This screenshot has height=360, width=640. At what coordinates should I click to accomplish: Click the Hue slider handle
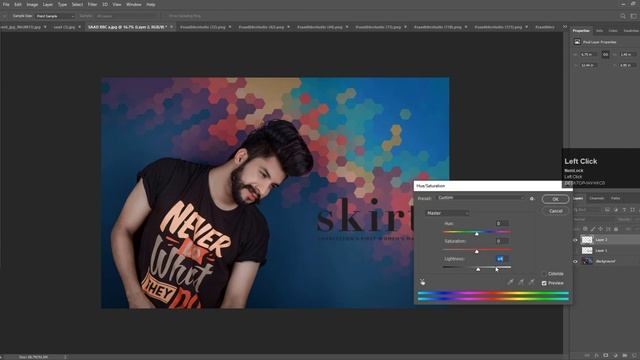[x=476, y=234]
